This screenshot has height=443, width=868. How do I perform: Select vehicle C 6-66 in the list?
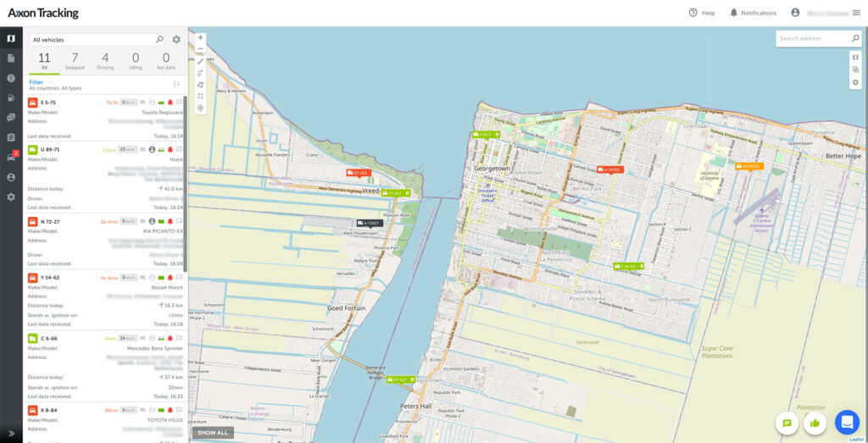(105, 366)
